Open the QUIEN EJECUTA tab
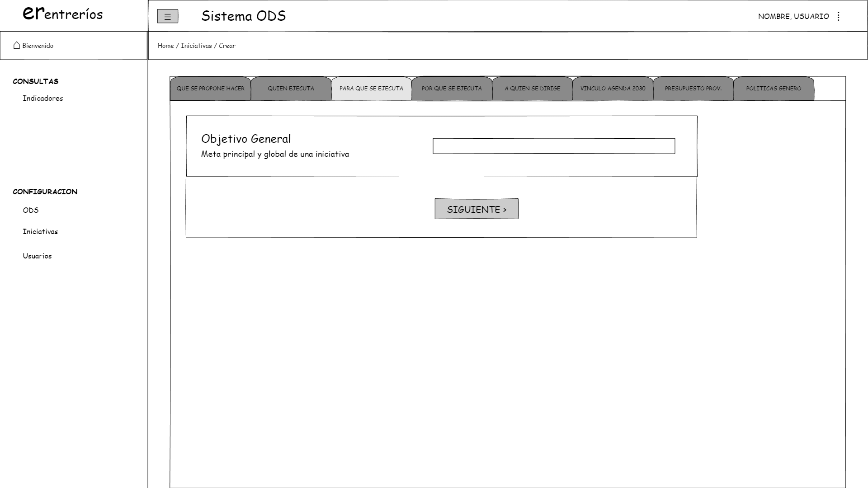Screen dimensions: 868x488 (291, 89)
